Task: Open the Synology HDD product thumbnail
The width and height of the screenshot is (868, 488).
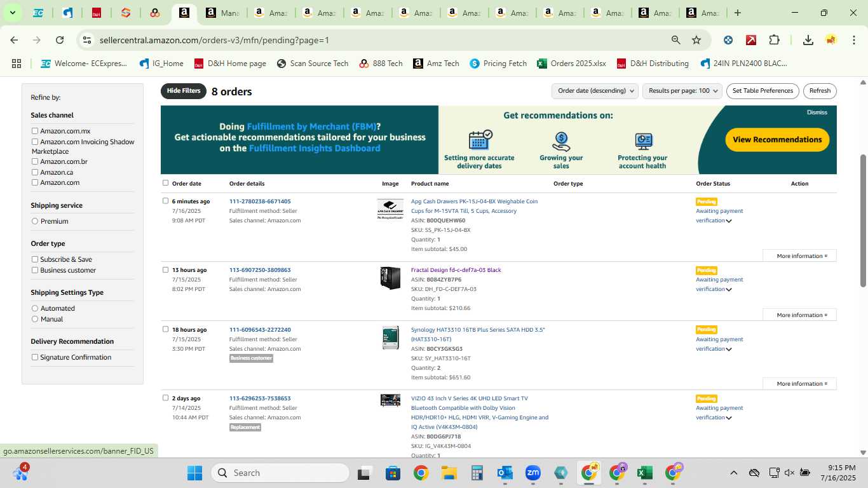Action: (390, 337)
